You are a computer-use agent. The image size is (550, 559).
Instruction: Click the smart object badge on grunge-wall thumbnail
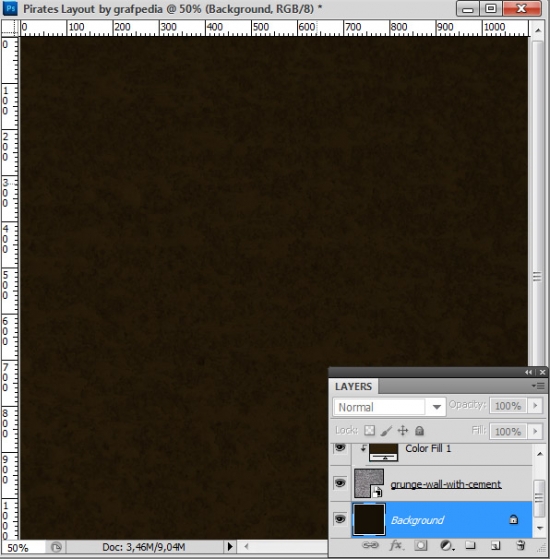point(377,492)
